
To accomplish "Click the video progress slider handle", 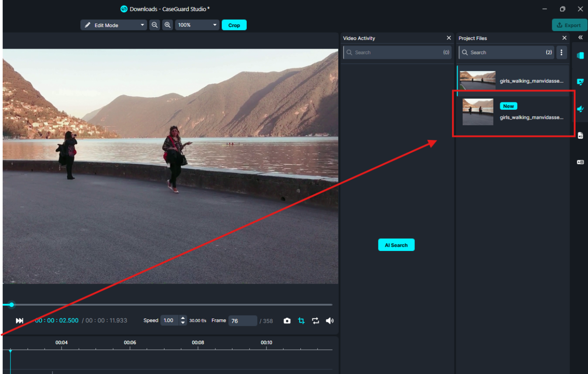I will click(11, 305).
